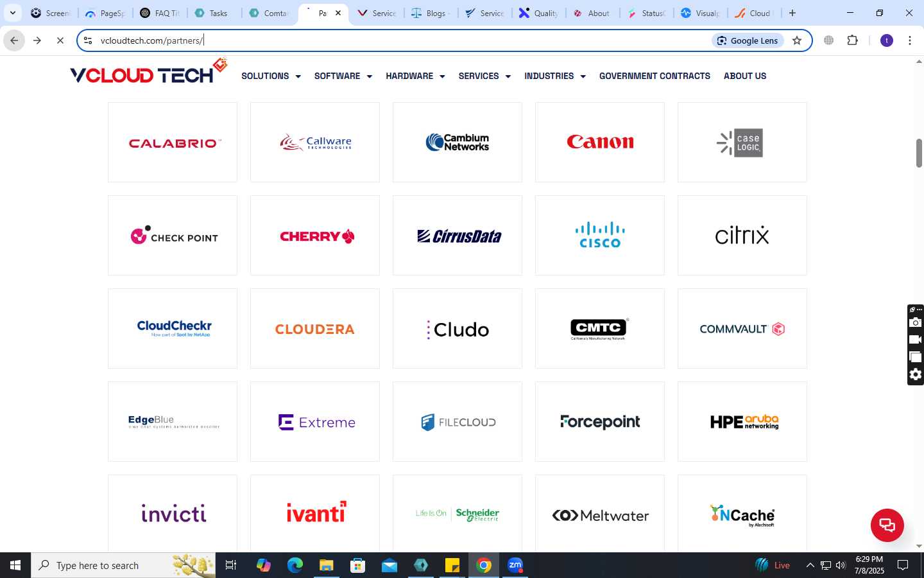The width and height of the screenshot is (924, 578).
Task: Click the browser forward arrow
Action: tap(37, 40)
